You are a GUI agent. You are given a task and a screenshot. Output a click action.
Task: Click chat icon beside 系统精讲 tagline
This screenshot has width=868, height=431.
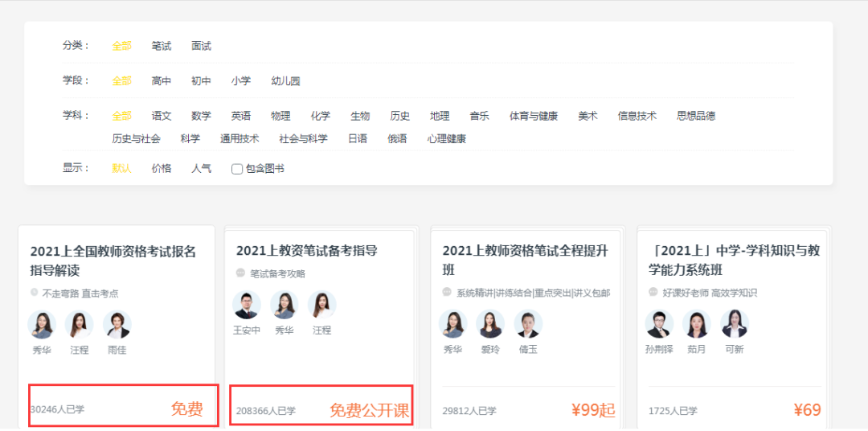click(447, 292)
